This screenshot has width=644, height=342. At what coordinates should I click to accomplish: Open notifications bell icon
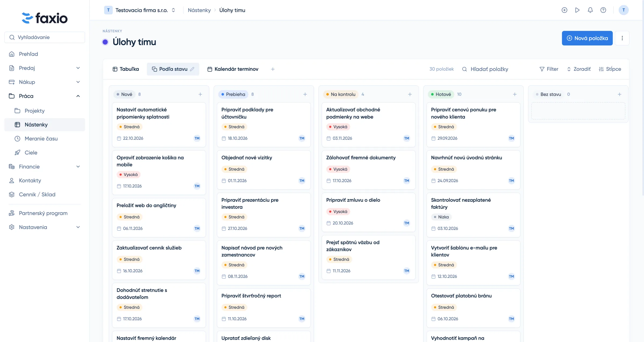pos(590,10)
